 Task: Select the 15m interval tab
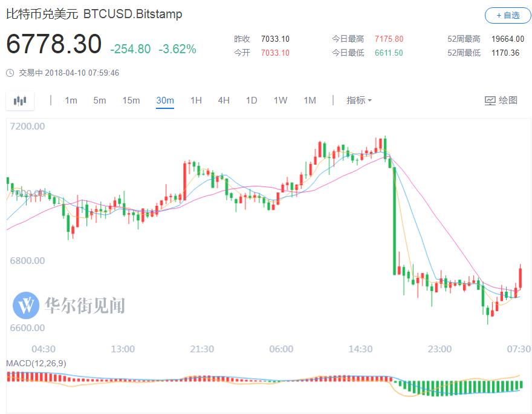(131, 100)
